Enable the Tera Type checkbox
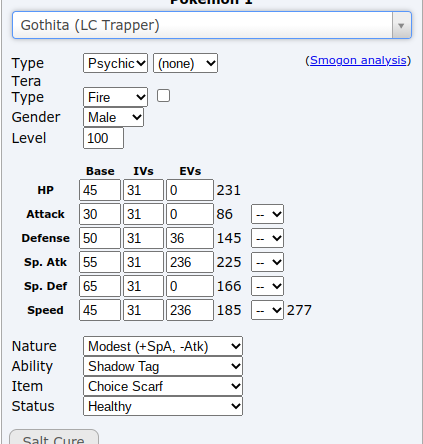The width and height of the screenshot is (423, 444). click(163, 96)
